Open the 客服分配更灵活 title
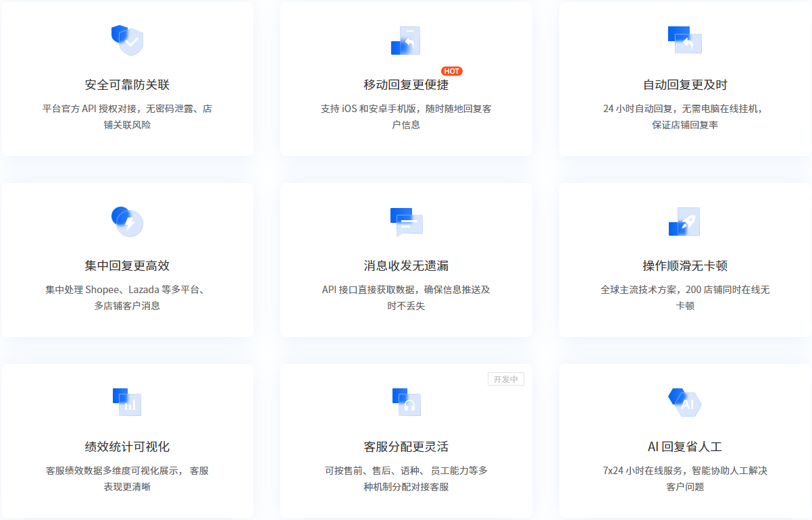 406,447
